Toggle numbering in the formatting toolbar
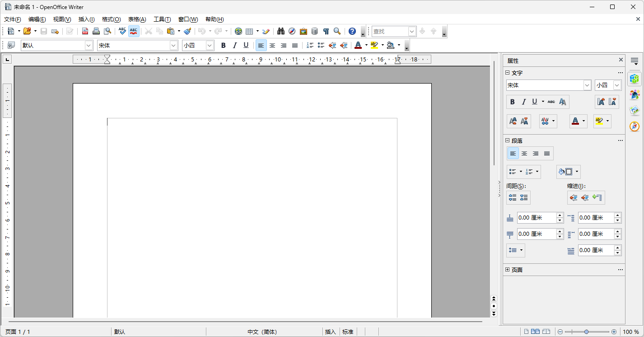The width and height of the screenshot is (644, 337). tap(310, 45)
